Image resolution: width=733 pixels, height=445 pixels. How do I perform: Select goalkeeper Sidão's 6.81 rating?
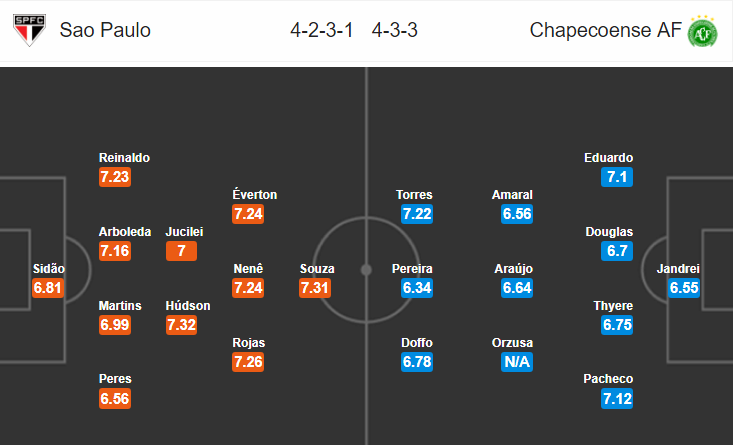click(x=49, y=288)
